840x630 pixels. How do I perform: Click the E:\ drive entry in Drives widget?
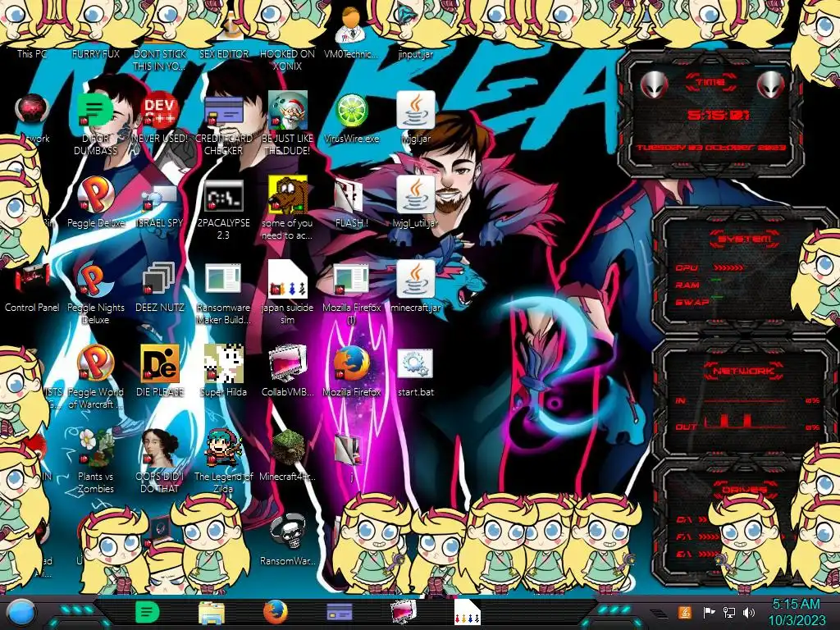point(696,554)
